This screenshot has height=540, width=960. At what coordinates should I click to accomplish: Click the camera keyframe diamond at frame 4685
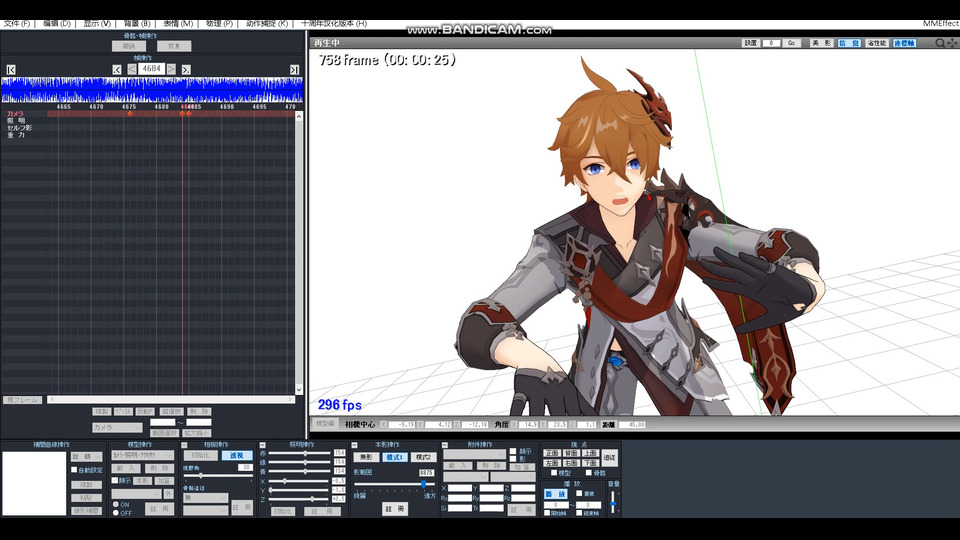click(189, 114)
